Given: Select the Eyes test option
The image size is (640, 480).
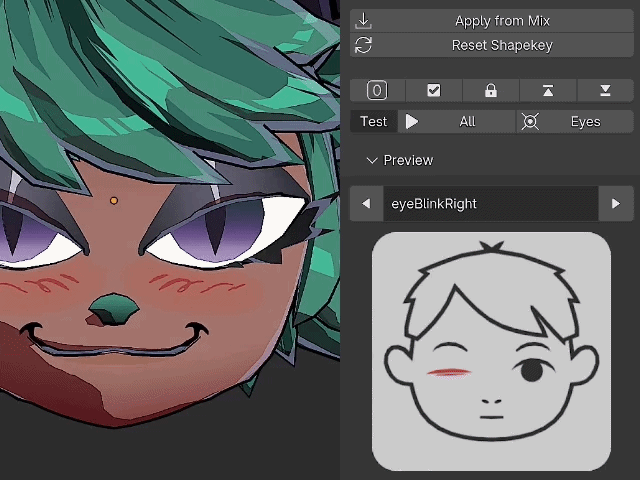Looking at the screenshot, I should (585, 122).
